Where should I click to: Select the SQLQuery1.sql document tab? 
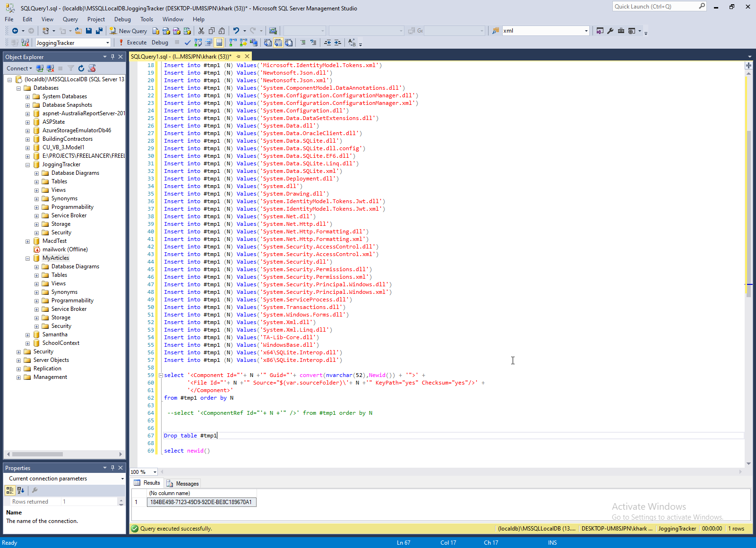[181, 57]
